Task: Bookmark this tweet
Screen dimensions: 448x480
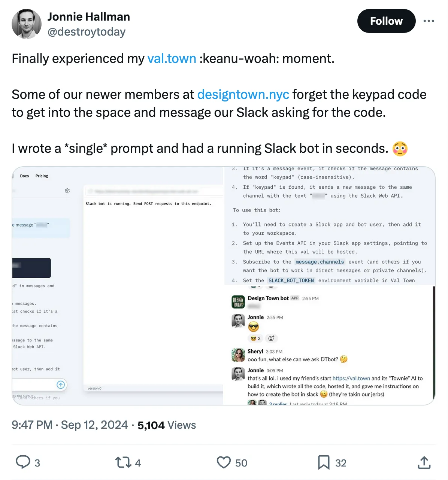Action: 324,462
